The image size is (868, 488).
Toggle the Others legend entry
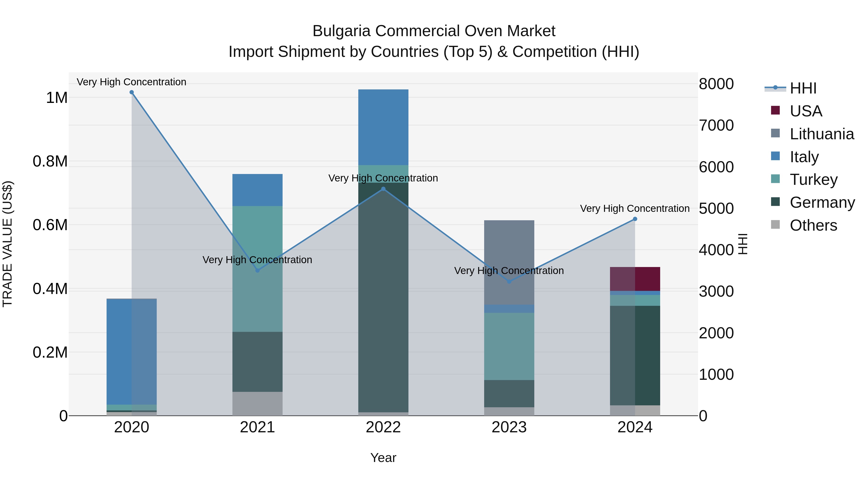[804, 225]
